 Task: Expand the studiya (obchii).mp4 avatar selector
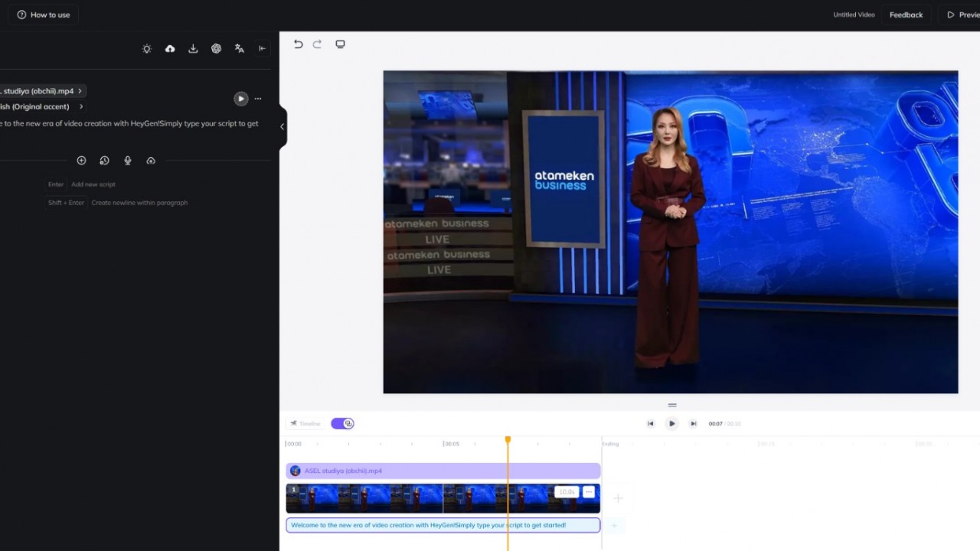point(42,91)
